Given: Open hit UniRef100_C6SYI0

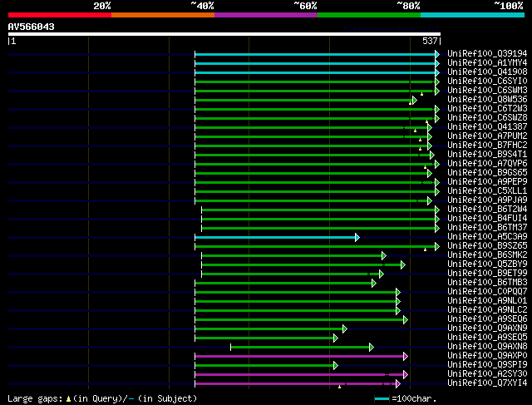Looking at the screenshot, I should [487, 81].
